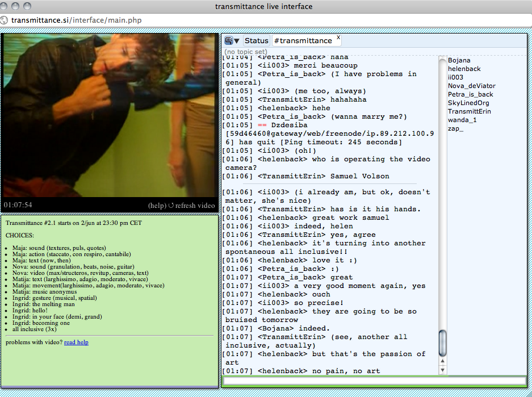This screenshot has height=397, width=532.
Task: Select user TransmittErin in the nick list
Action: [x=469, y=111]
